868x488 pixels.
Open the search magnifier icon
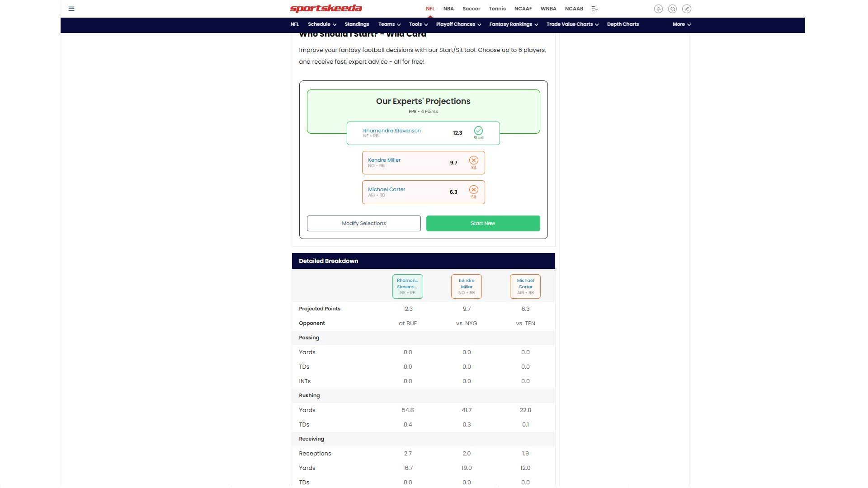click(x=672, y=9)
